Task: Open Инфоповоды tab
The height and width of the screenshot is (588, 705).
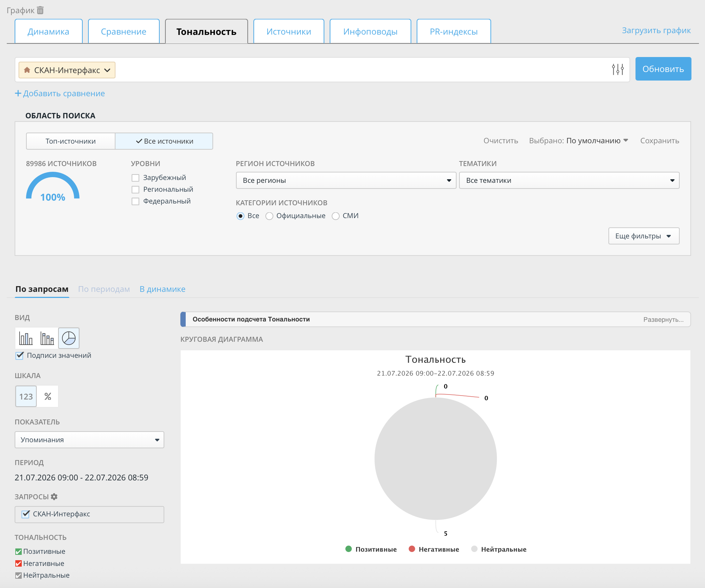Action: (x=370, y=31)
